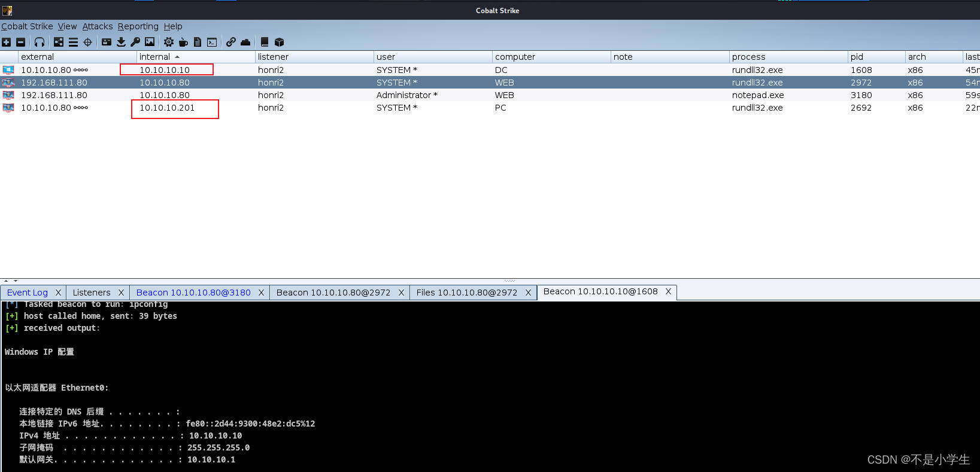Screen dimensions: 980x472
Task: Generate MS Office macro via the document icon
Action: [198, 42]
